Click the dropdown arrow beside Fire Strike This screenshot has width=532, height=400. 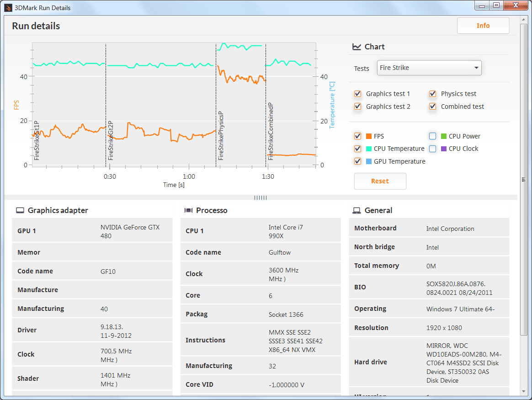click(x=476, y=68)
